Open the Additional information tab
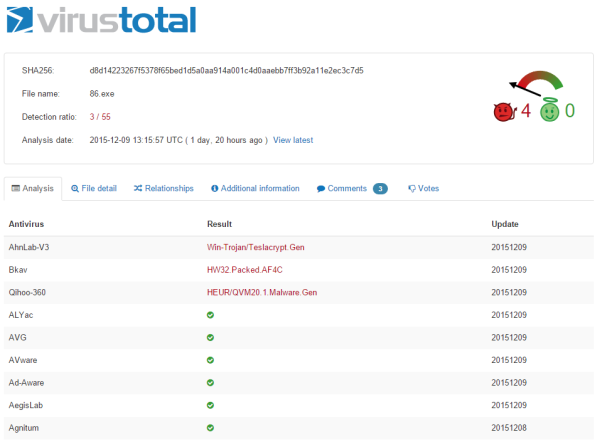The image size is (600, 442). click(255, 188)
